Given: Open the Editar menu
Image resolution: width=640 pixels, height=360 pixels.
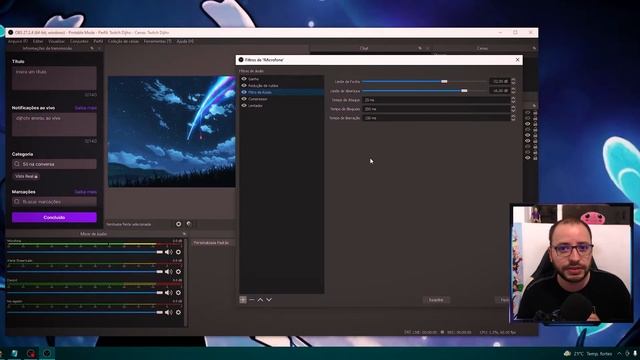Looking at the screenshot, I should point(38,41).
